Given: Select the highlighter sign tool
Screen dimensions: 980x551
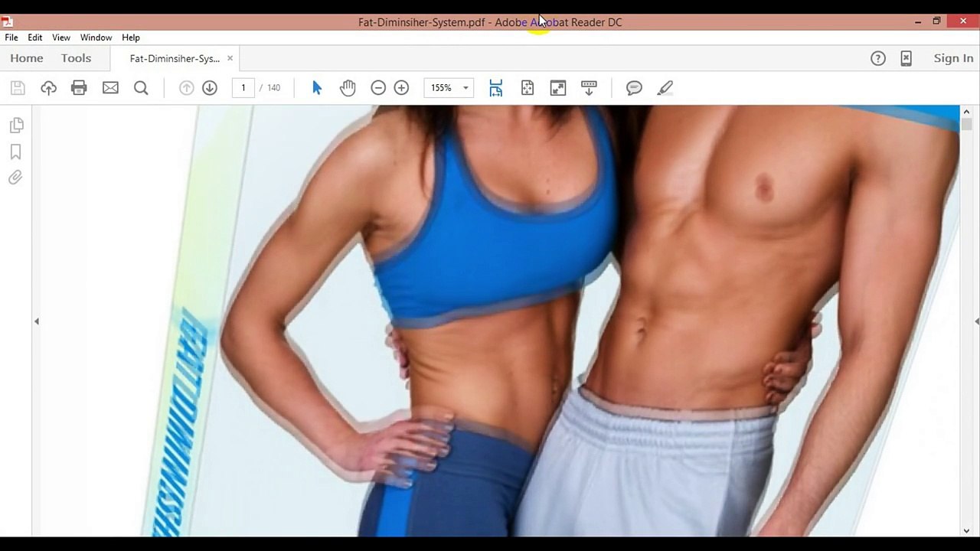Looking at the screenshot, I should [665, 88].
